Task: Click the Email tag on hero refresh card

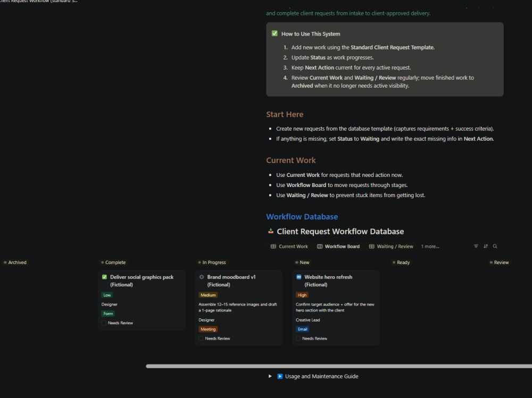Action: pyautogui.click(x=302, y=329)
